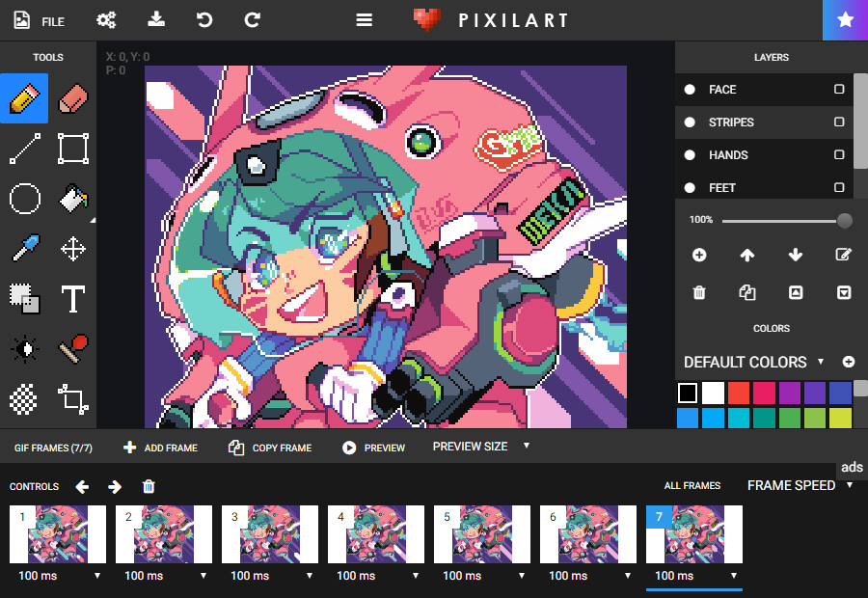Switch to the Eraser tool
Screen dimensions: 868x598
click(73, 97)
